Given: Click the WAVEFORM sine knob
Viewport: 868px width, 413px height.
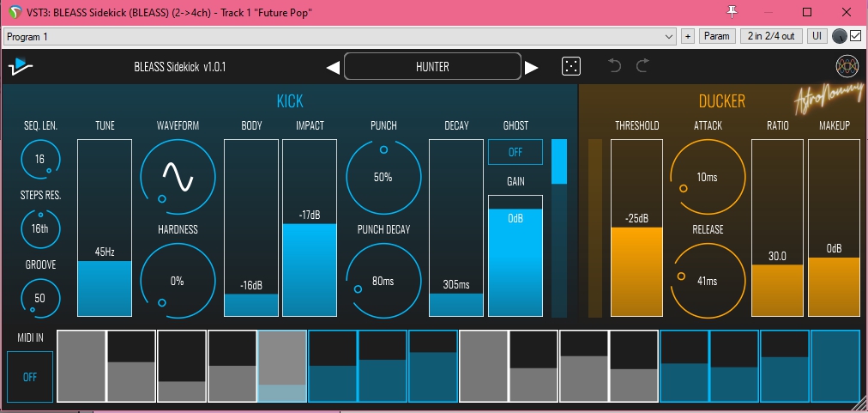Looking at the screenshot, I should [178, 177].
